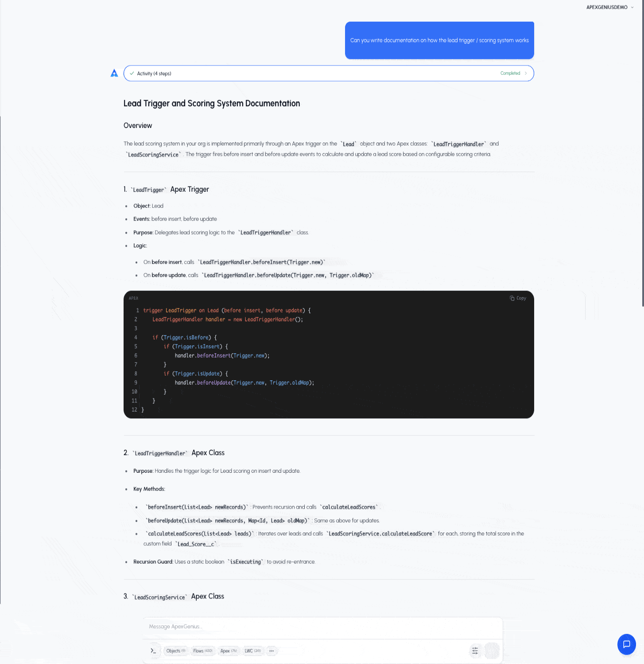Image resolution: width=644 pixels, height=664 pixels.
Task: Select the LWC filter chip
Action: (x=252, y=651)
